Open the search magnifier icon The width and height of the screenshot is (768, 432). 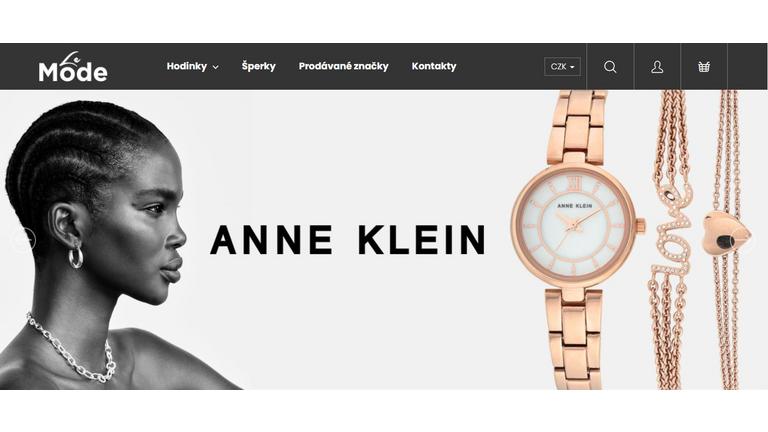pos(610,67)
